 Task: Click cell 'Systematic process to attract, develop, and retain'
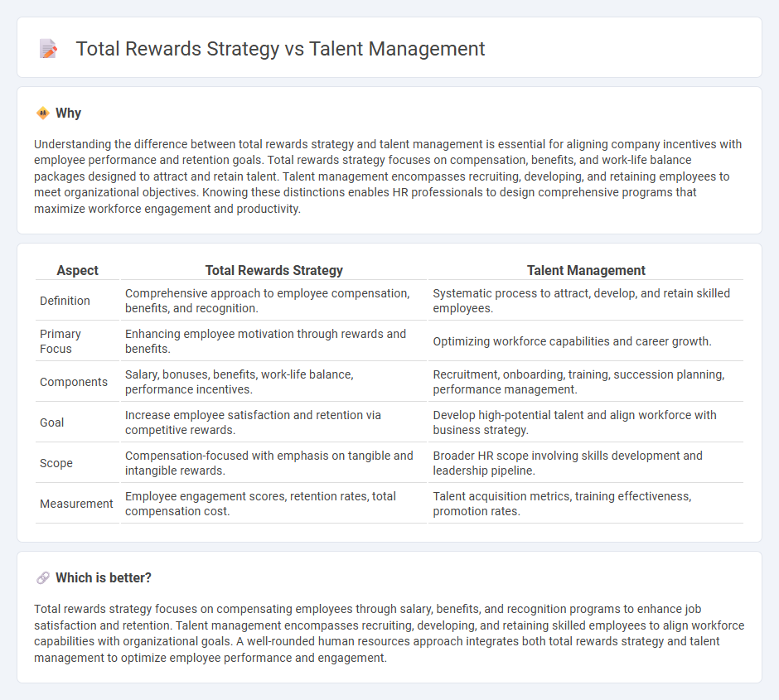pos(586,301)
